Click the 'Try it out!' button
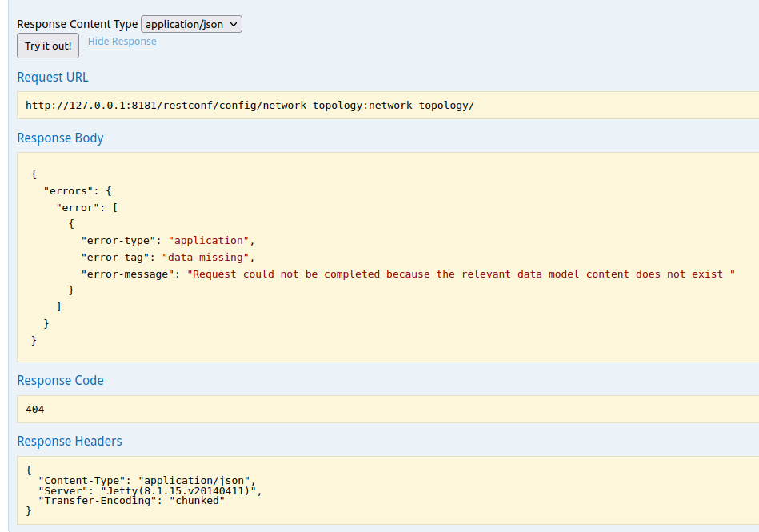The image size is (759, 532). (x=48, y=46)
